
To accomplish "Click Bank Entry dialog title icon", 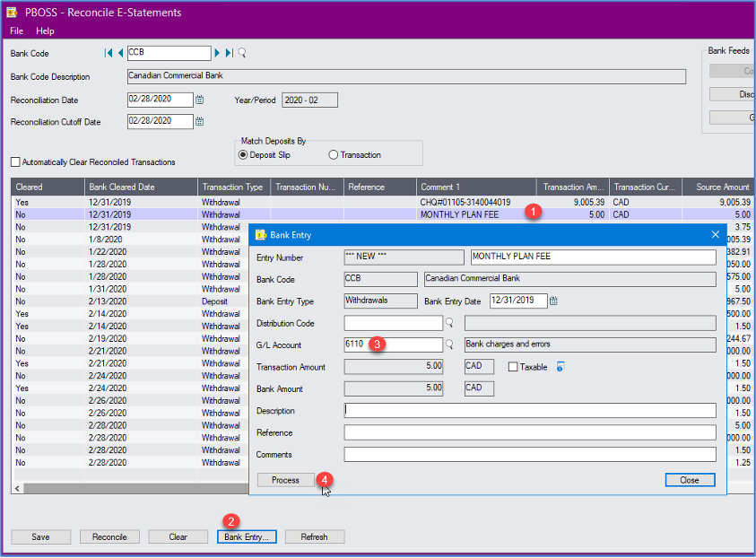I will pos(261,235).
